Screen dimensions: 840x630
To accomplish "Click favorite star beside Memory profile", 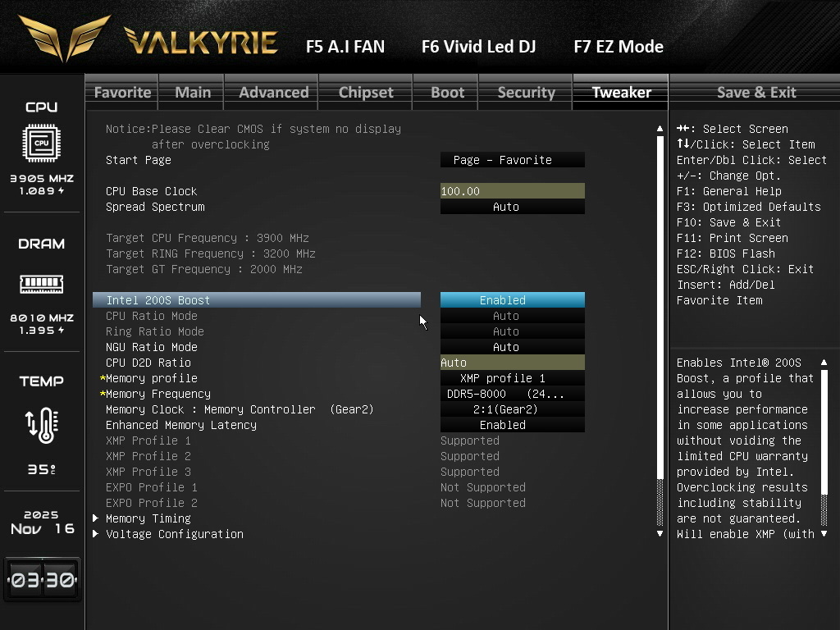I will [x=103, y=378].
